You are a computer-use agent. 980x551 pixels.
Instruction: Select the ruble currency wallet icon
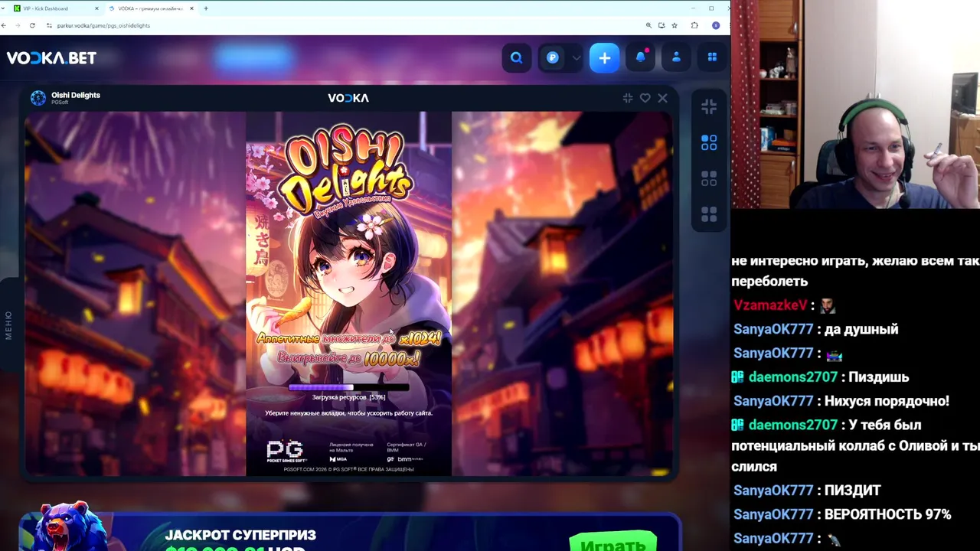click(553, 58)
